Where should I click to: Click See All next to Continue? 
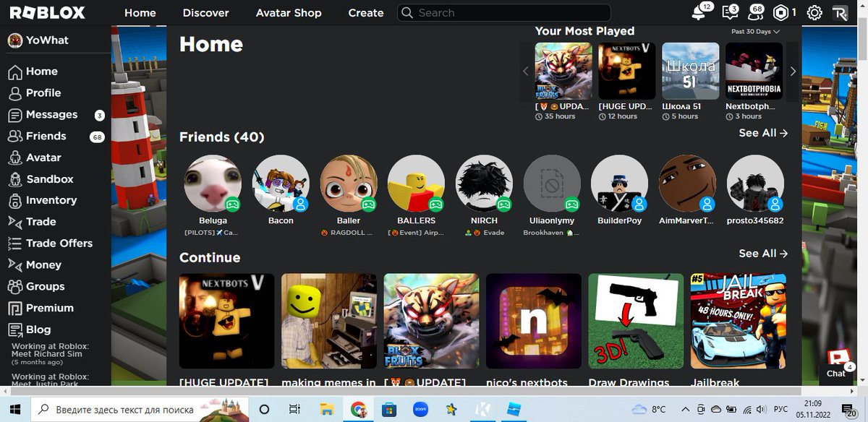click(x=763, y=253)
